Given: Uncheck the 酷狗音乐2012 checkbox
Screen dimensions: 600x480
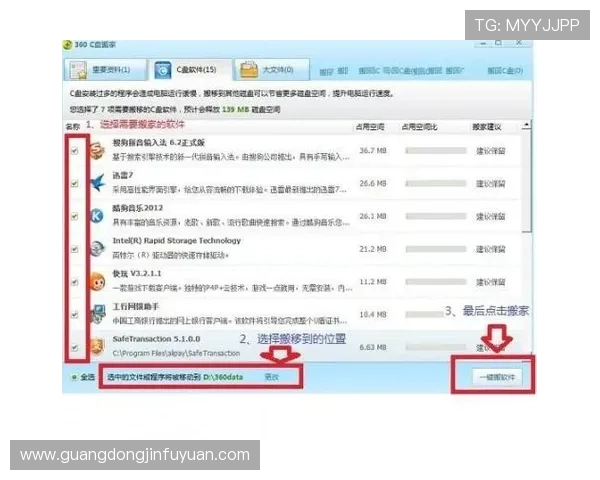Looking at the screenshot, I should coord(75,216).
